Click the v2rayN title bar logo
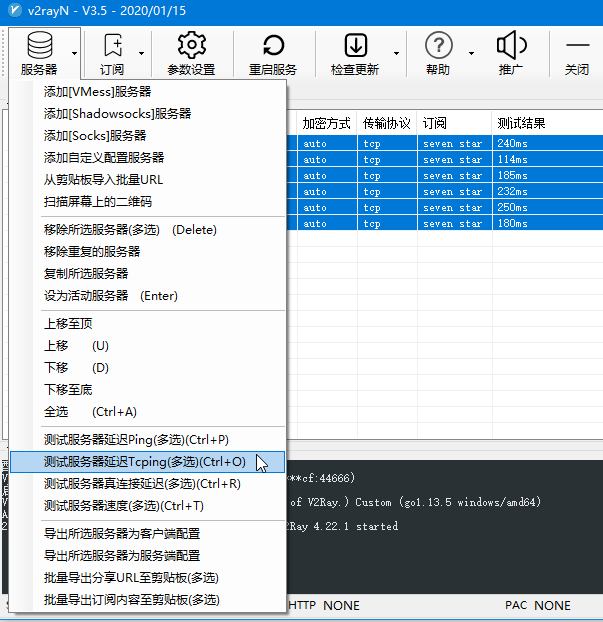 coord(15,10)
